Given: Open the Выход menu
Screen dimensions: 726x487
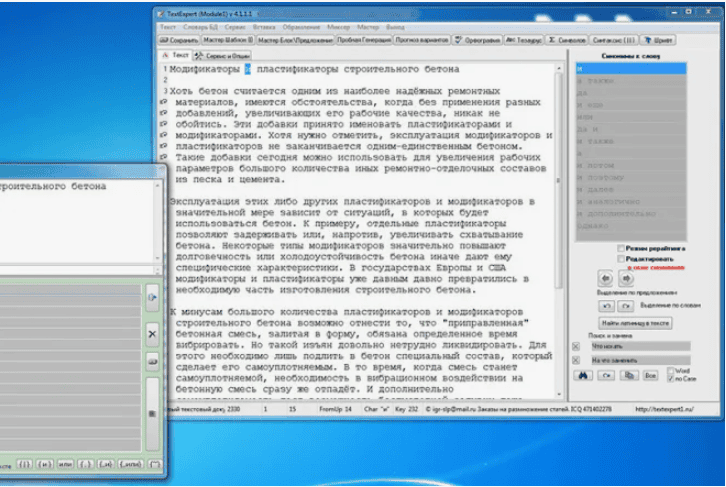Looking at the screenshot, I should [395, 27].
